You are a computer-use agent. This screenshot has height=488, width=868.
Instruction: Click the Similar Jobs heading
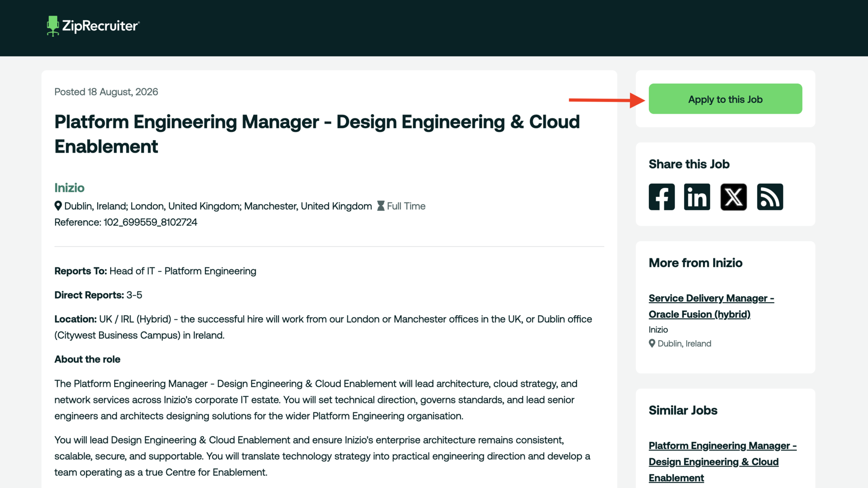683,411
